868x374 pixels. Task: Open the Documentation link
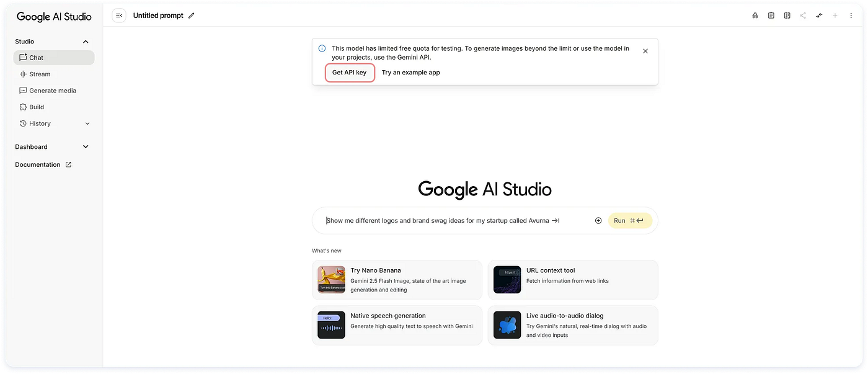(43, 164)
